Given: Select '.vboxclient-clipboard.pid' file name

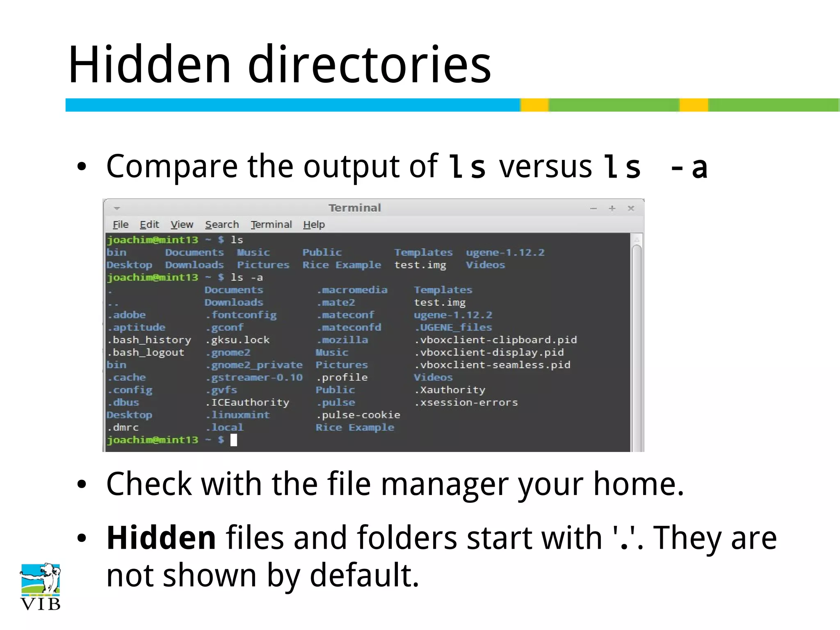Looking at the screenshot, I should [x=496, y=340].
